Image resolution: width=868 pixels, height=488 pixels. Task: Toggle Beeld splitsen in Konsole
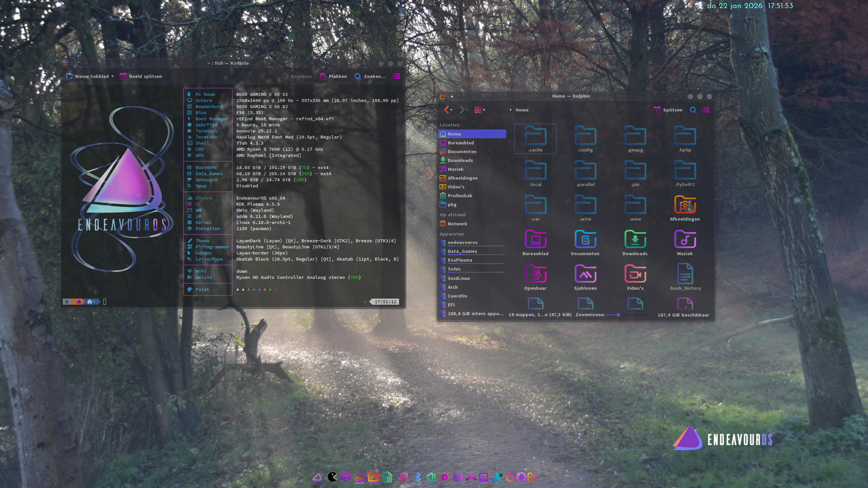[x=141, y=76]
